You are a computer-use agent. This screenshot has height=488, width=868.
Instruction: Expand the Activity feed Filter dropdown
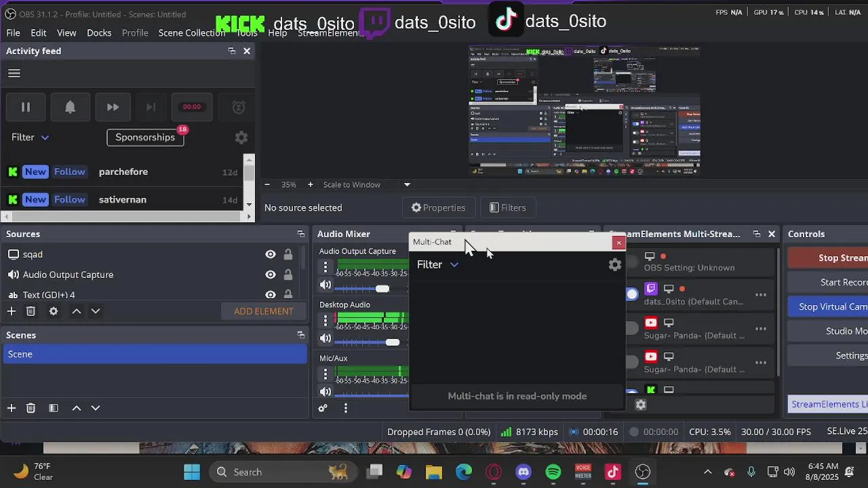coord(31,137)
